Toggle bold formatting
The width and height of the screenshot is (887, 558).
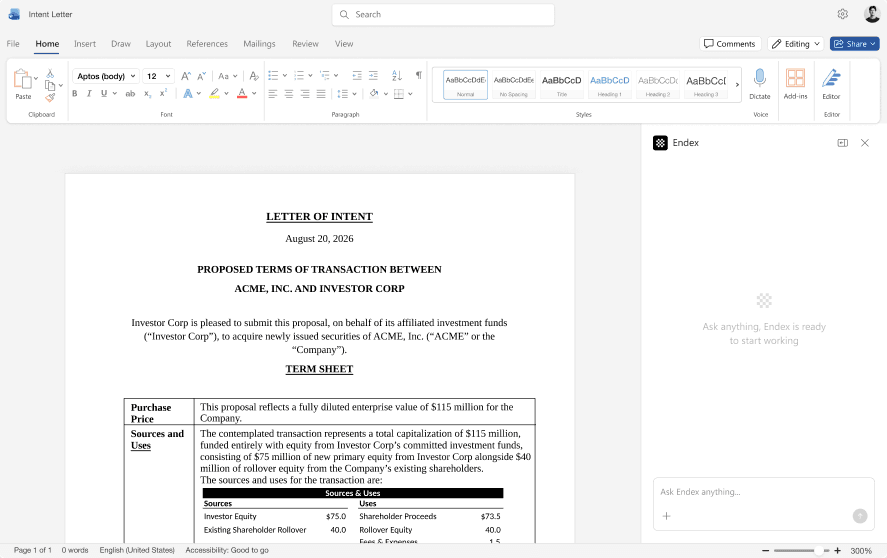[75, 93]
